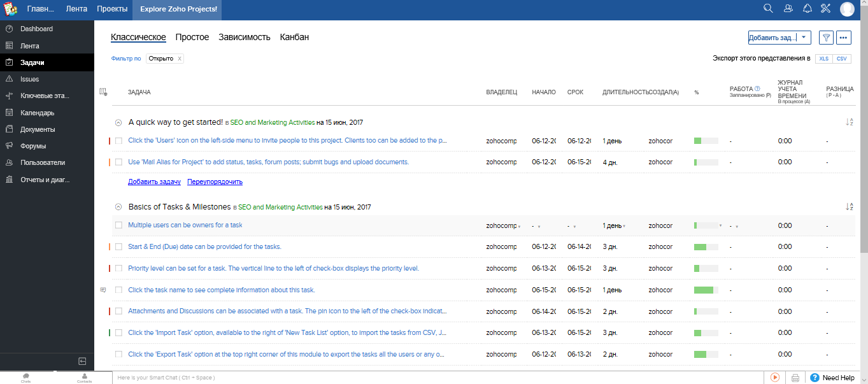Click the filter funnel icon
The height and width of the screenshot is (384, 868).
click(826, 38)
